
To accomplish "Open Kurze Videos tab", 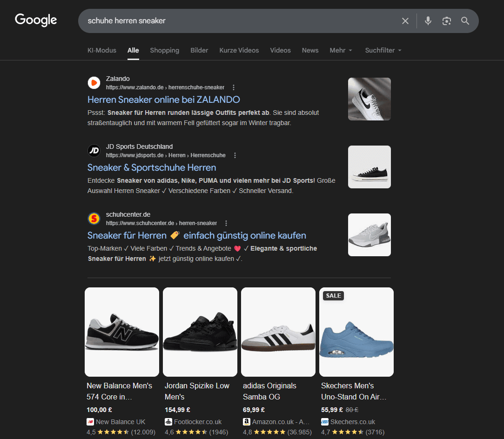I will point(239,50).
